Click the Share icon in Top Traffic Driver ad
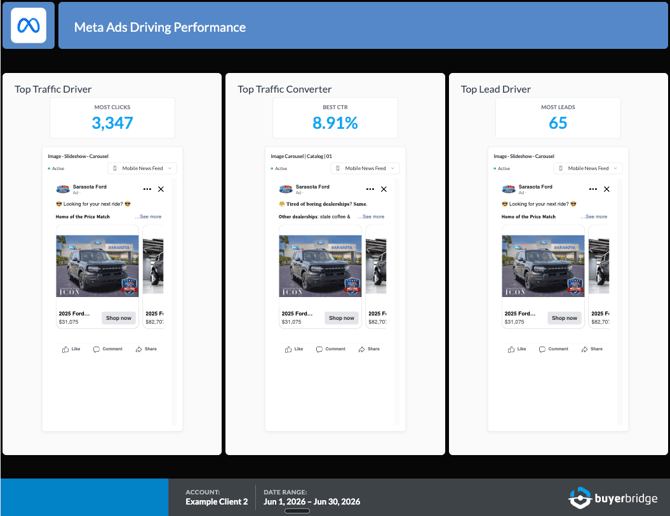The image size is (670, 516). pyautogui.click(x=138, y=349)
